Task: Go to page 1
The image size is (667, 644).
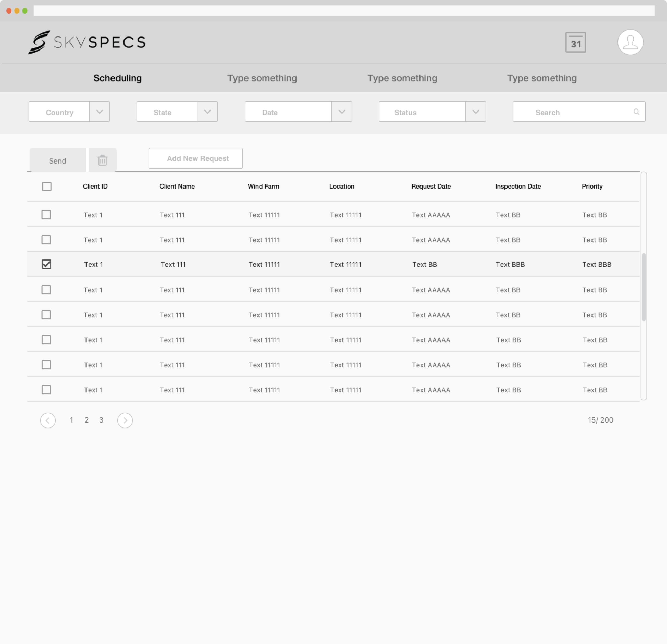Action: coord(71,420)
